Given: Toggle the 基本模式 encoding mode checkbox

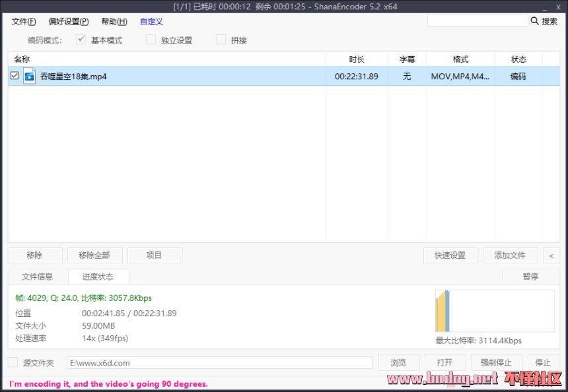Looking at the screenshot, I should coord(81,40).
